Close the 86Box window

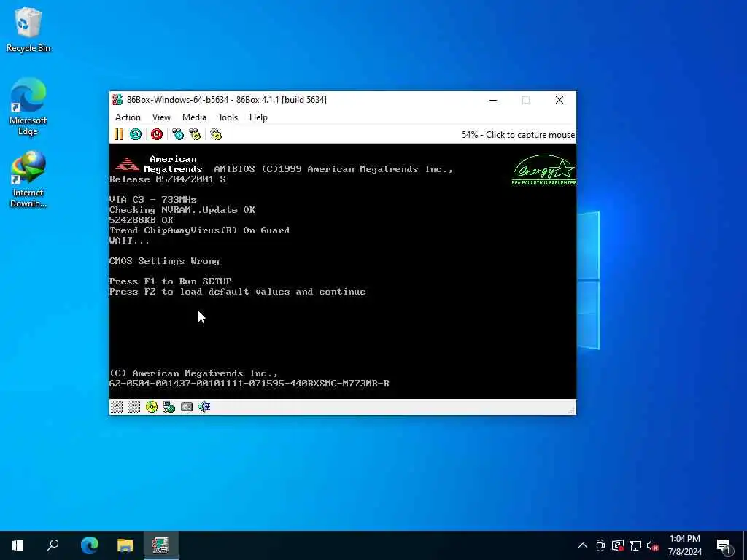(560, 100)
